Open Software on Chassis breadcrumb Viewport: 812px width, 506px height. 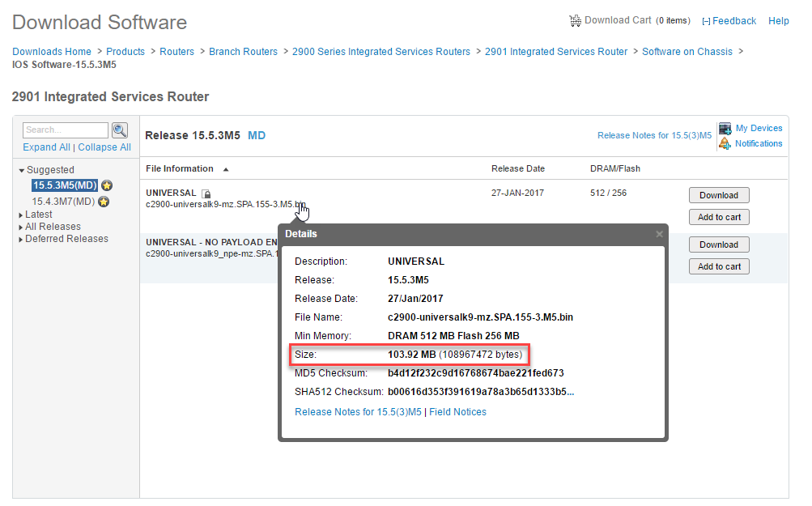tap(687, 52)
